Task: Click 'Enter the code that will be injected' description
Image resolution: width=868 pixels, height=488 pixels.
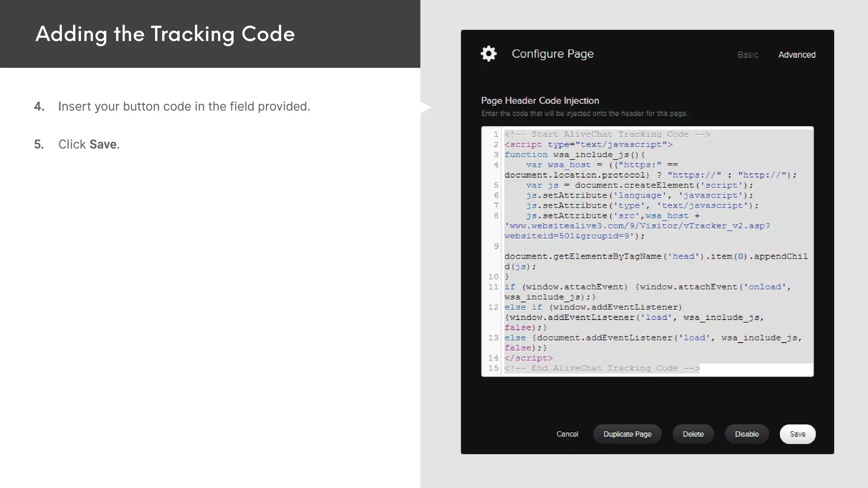Action: click(x=584, y=114)
